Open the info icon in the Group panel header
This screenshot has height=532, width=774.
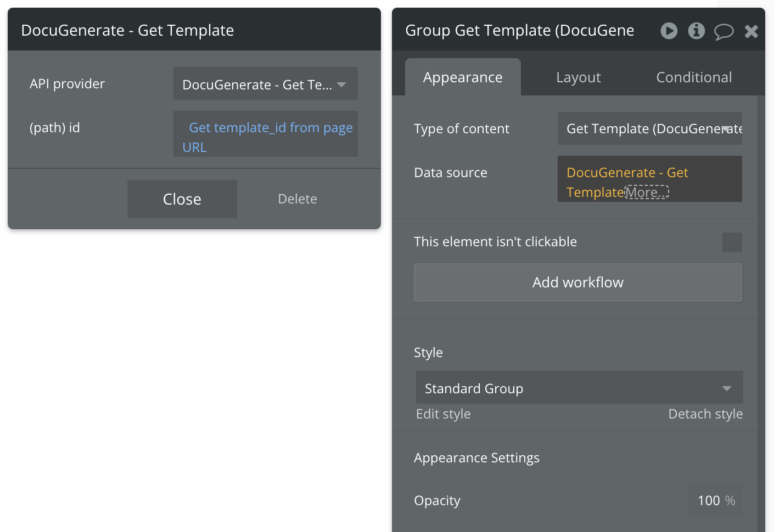pos(697,31)
